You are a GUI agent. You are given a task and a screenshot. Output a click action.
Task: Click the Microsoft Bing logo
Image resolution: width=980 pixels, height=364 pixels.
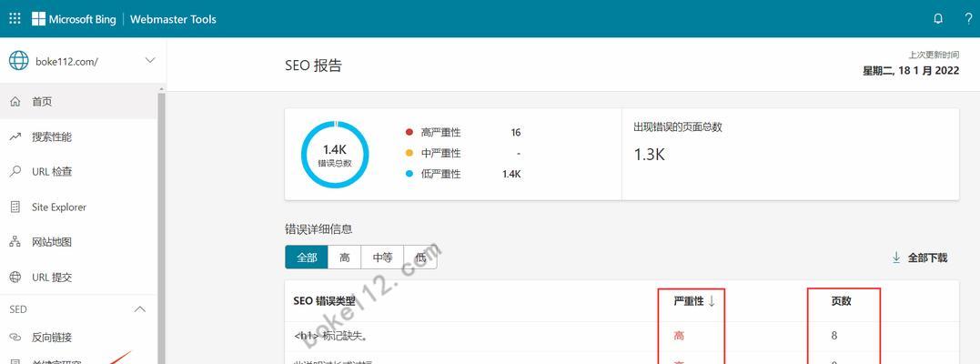coord(75,19)
